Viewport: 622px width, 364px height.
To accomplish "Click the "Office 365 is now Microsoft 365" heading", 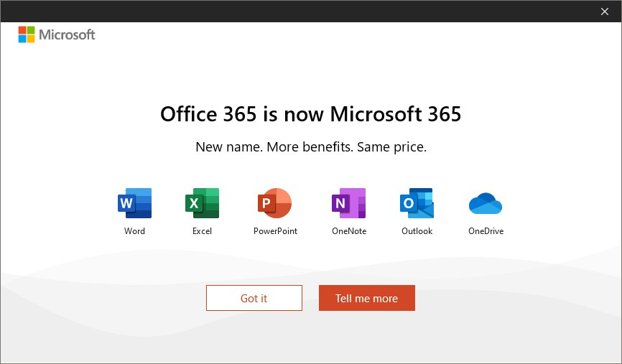I will click(x=310, y=114).
